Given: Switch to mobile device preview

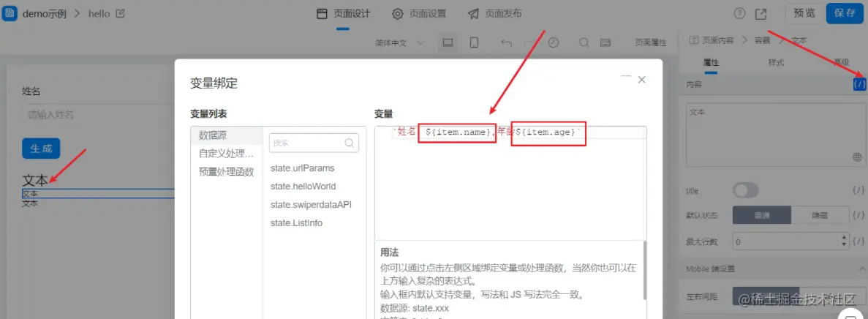Looking at the screenshot, I should 474,42.
